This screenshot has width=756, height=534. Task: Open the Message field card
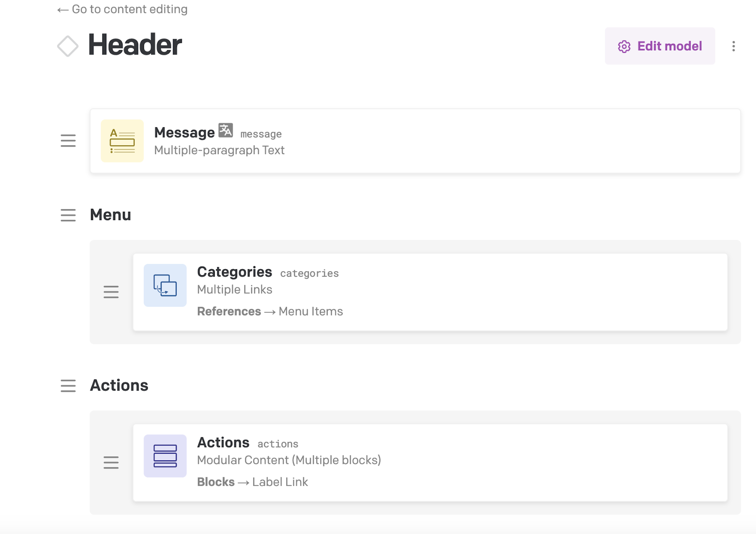415,141
